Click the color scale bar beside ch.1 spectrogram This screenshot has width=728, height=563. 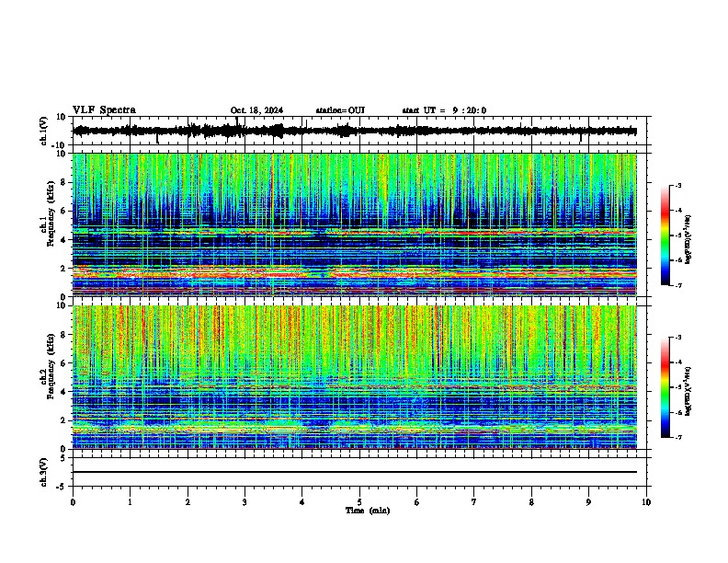(x=665, y=236)
